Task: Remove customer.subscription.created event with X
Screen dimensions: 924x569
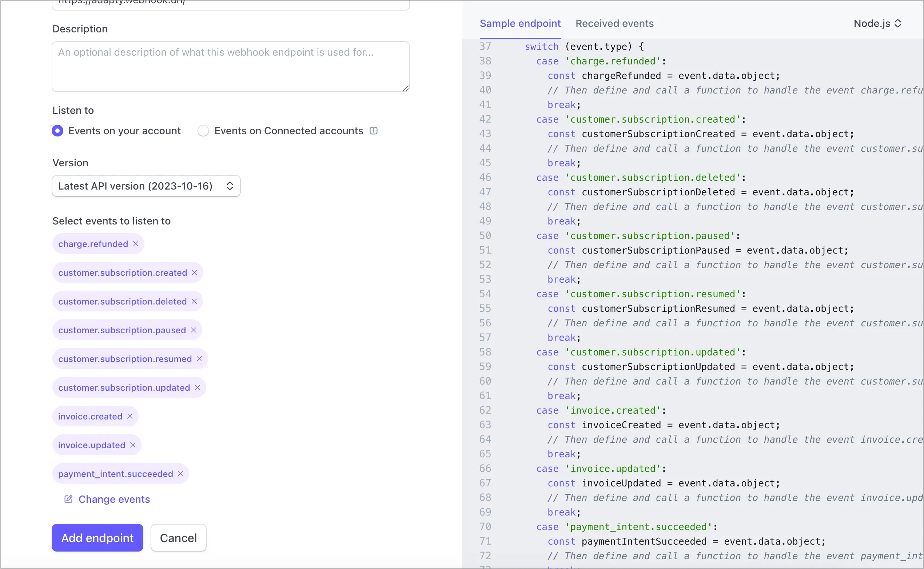Action: pyautogui.click(x=195, y=272)
